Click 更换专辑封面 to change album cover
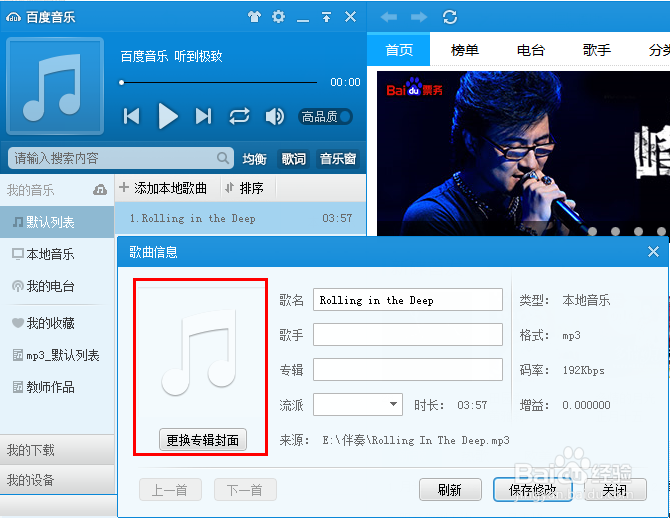 pos(203,440)
